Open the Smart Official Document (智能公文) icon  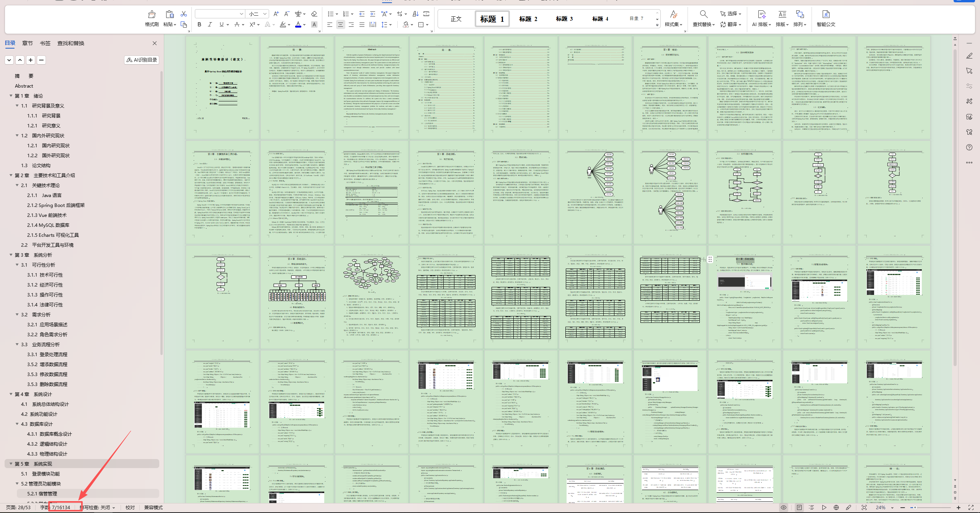coord(826,15)
